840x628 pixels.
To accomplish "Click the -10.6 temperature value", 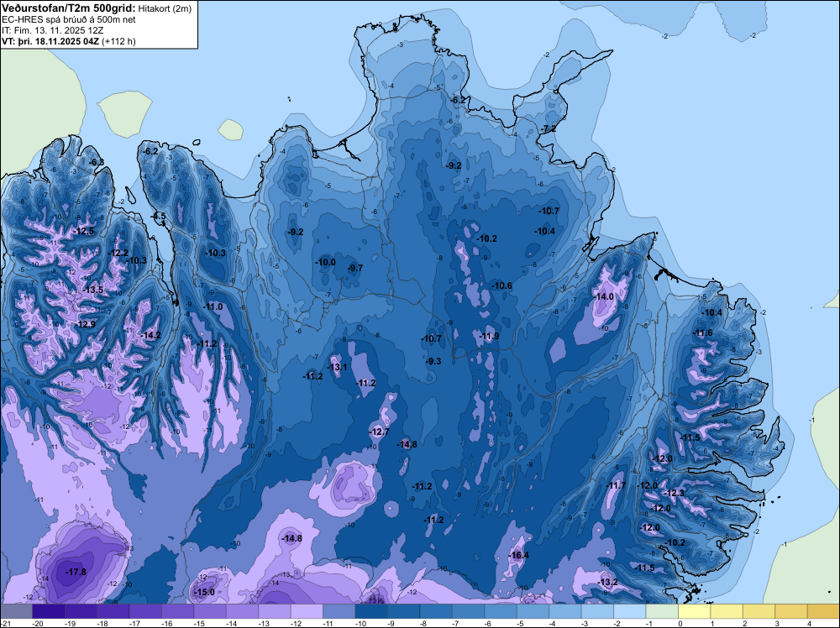I will pos(502,286).
